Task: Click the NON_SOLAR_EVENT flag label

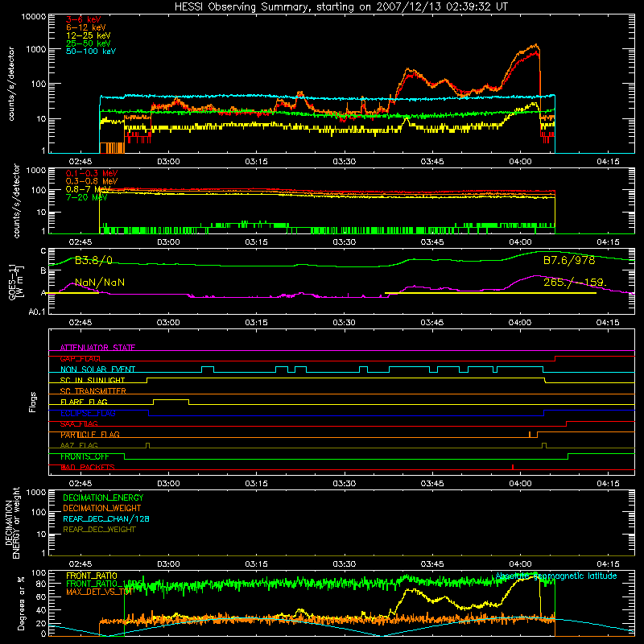Action: click(x=97, y=369)
